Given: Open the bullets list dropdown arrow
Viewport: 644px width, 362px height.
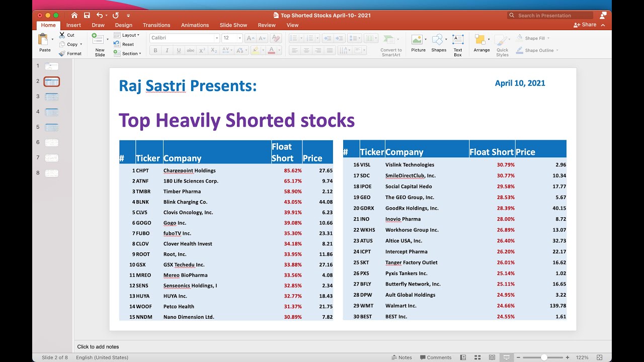Looking at the screenshot, I should (x=301, y=38).
